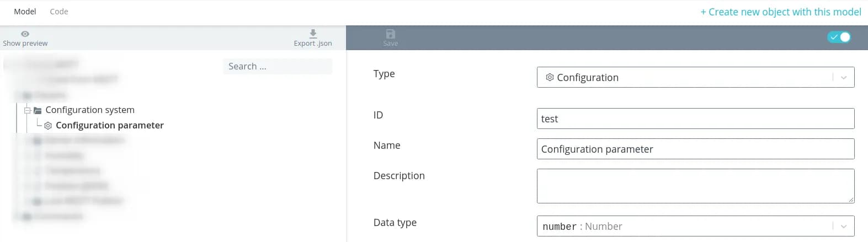Click the Description box resize handle
868x242 pixels.
(x=851, y=200)
